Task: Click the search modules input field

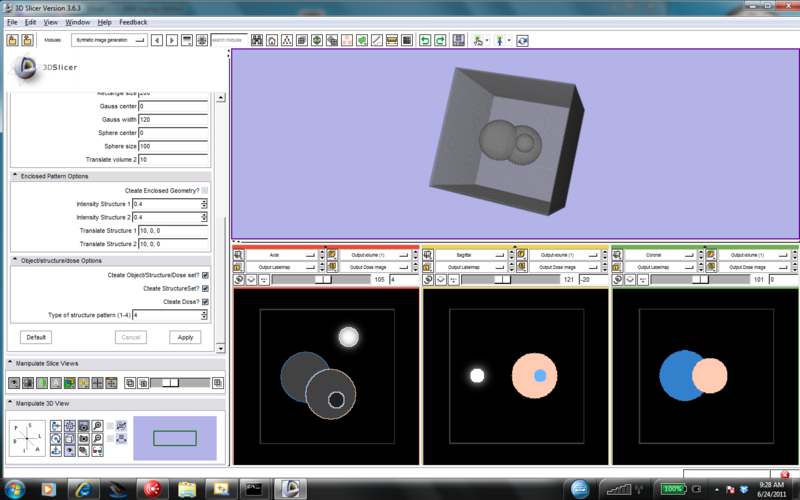Action: point(229,40)
